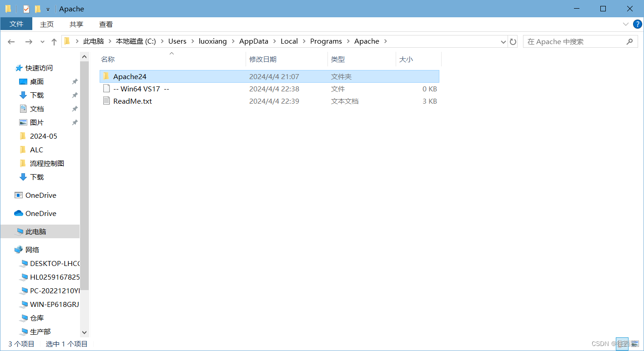The image size is (644, 351).
Task: Open 快速访问 in the navigation pane
Action: coord(39,68)
